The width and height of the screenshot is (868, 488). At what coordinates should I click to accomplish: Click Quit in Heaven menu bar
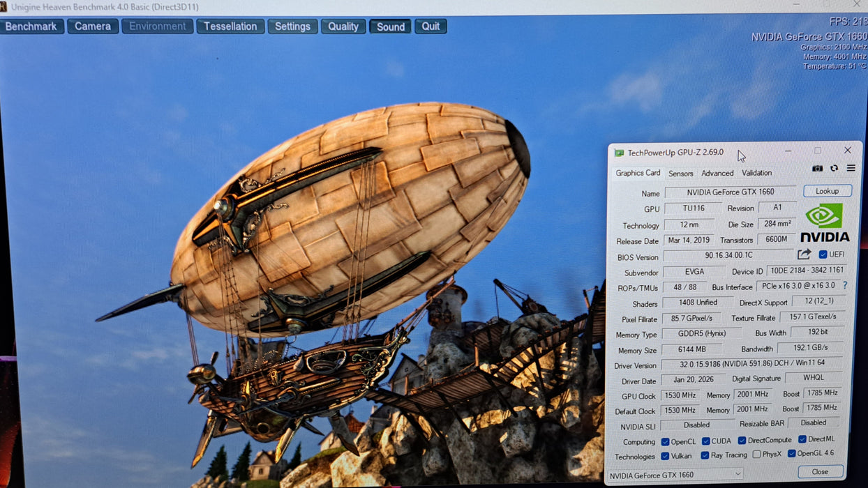coord(431,26)
